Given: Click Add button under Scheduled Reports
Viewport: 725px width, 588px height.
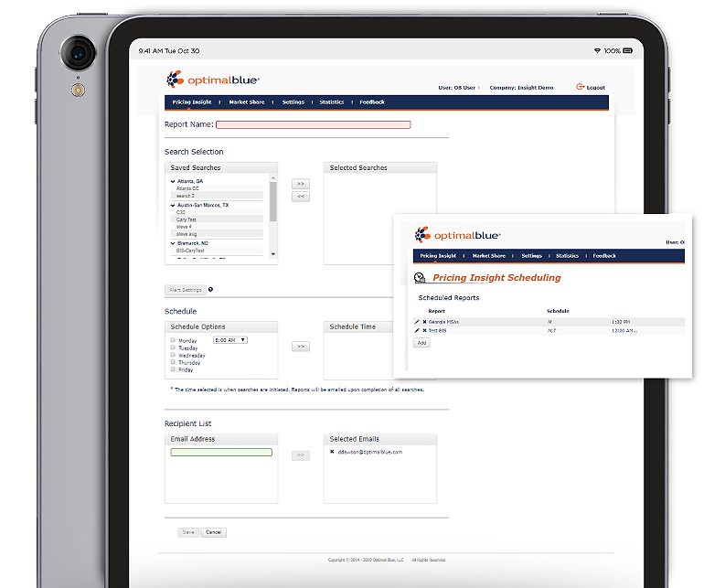Looking at the screenshot, I should (421, 343).
